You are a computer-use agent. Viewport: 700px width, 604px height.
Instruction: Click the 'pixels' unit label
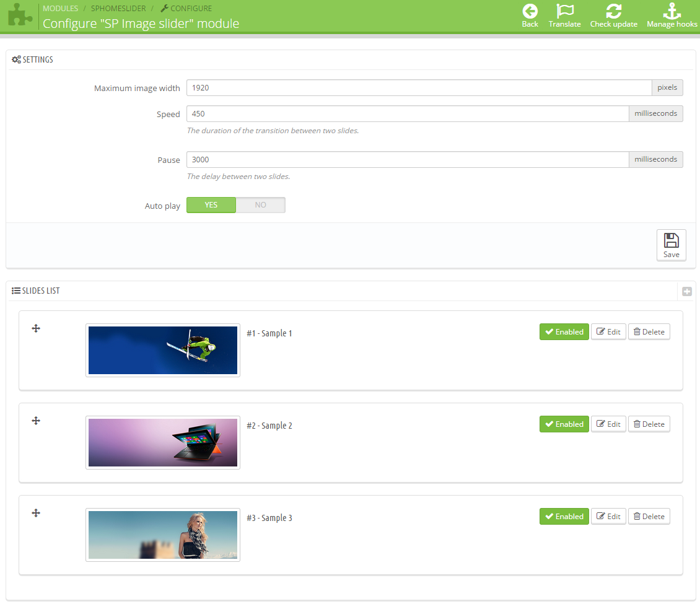point(667,87)
